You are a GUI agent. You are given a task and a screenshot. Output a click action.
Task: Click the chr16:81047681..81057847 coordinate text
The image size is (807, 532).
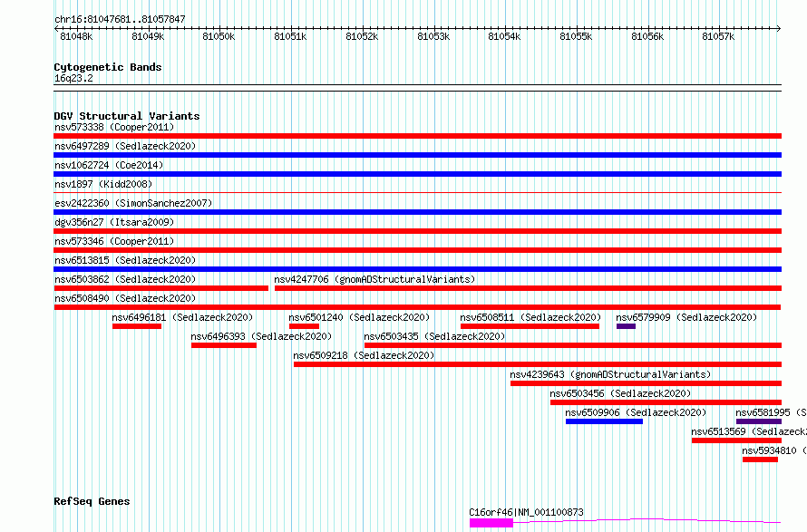coord(120,19)
